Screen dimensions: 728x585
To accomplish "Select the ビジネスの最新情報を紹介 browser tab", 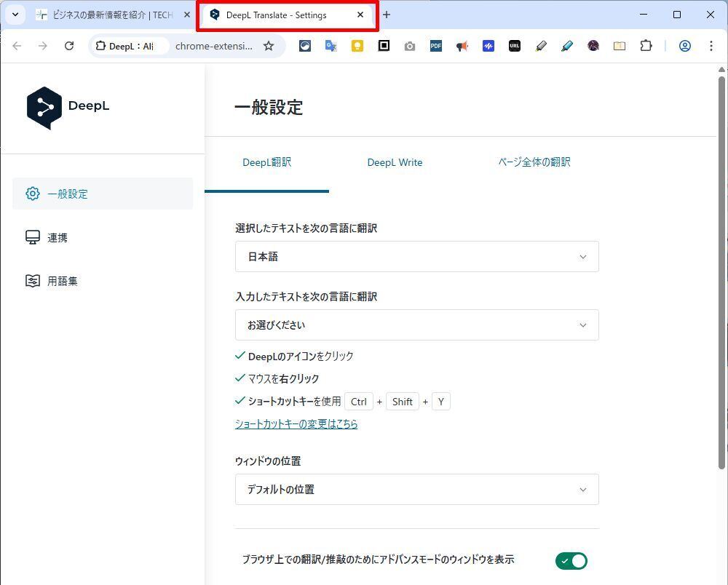I will pyautogui.click(x=111, y=15).
